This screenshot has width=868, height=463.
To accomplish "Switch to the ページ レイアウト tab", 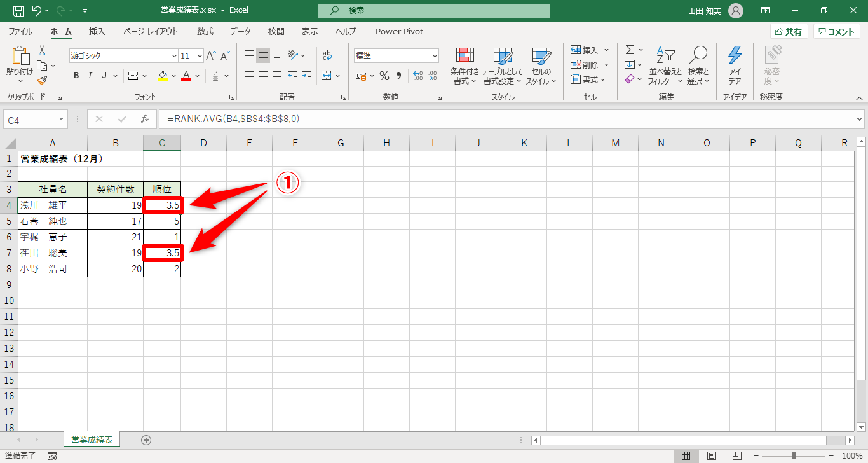I will tap(151, 31).
